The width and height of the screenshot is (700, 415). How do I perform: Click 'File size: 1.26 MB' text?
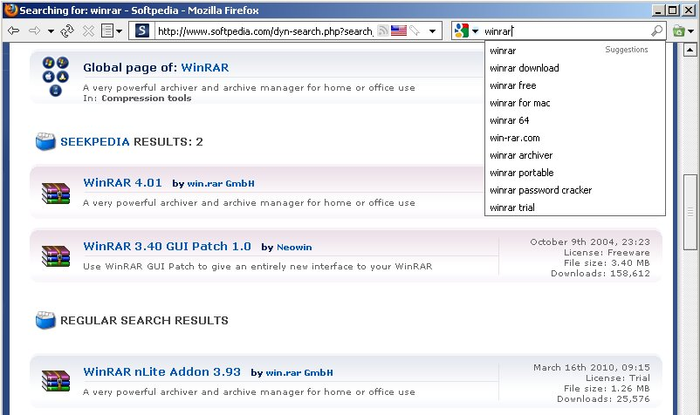[x=607, y=389]
